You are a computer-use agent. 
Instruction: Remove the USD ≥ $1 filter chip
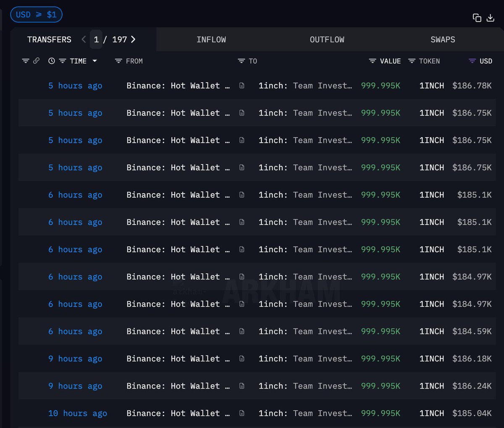(36, 15)
